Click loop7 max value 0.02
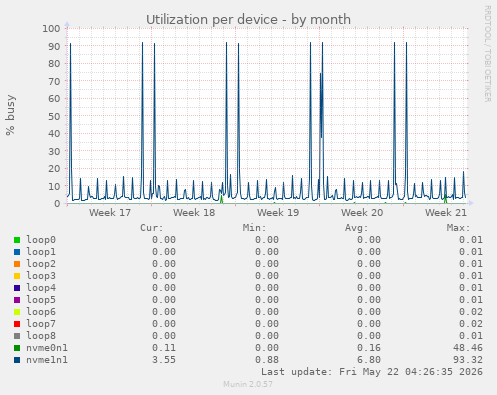The width and height of the screenshot is (497, 395). [x=471, y=324]
